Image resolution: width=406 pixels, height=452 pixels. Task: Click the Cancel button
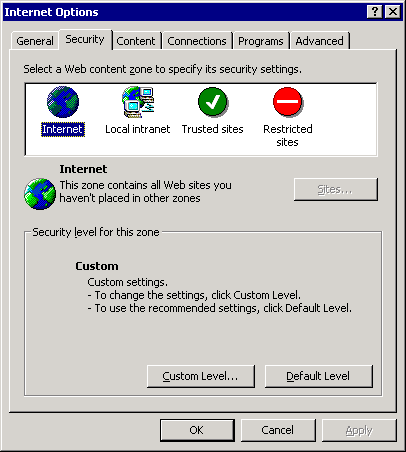click(278, 430)
